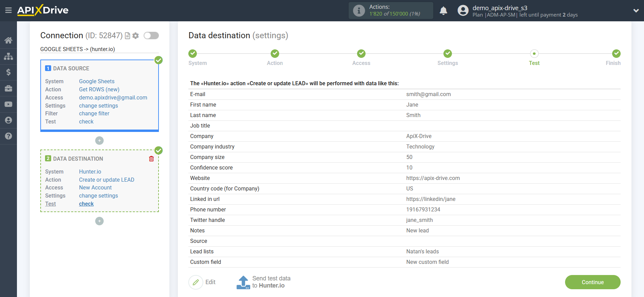The width and height of the screenshot is (644, 297).
Task: Select smith@gmail.com value
Action: [x=428, y=94]
